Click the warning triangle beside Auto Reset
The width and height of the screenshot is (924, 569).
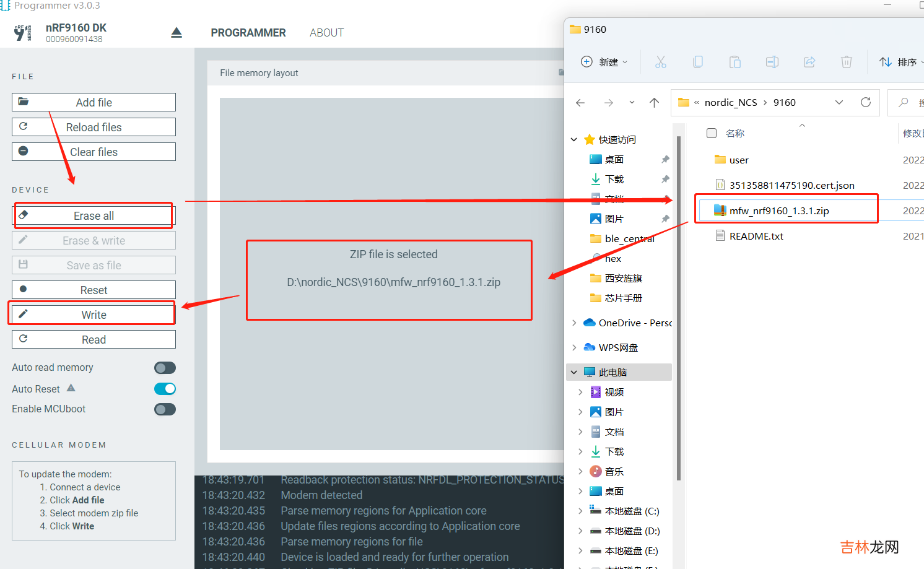point(71,388)
